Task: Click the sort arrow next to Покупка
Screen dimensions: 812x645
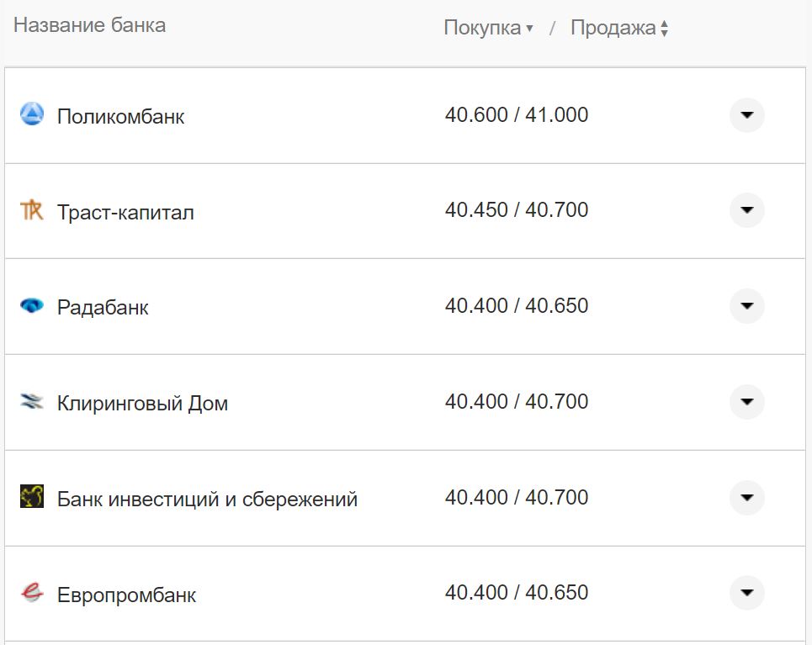Action: tap(530, 28)
